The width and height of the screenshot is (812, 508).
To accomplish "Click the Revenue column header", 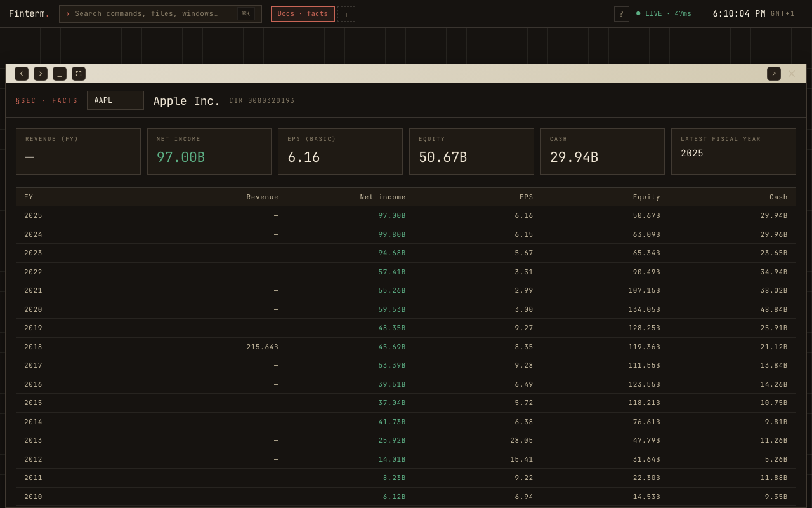I will (263, 197).
